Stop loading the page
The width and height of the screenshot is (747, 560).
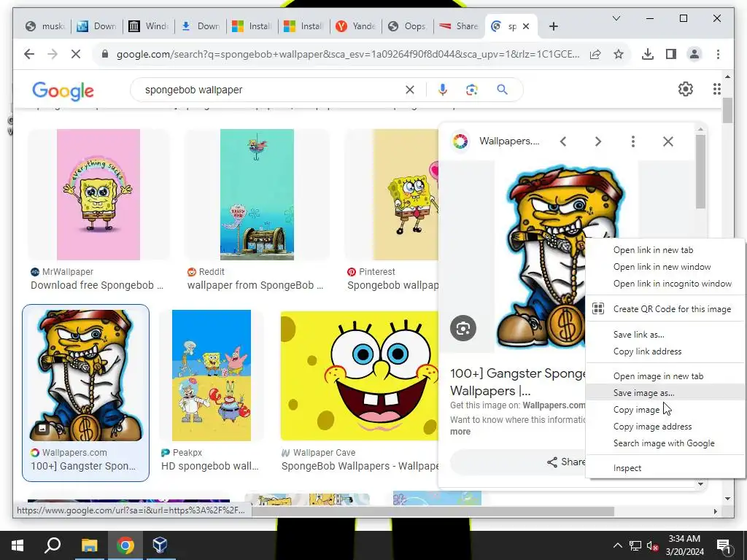pos(76,54)
